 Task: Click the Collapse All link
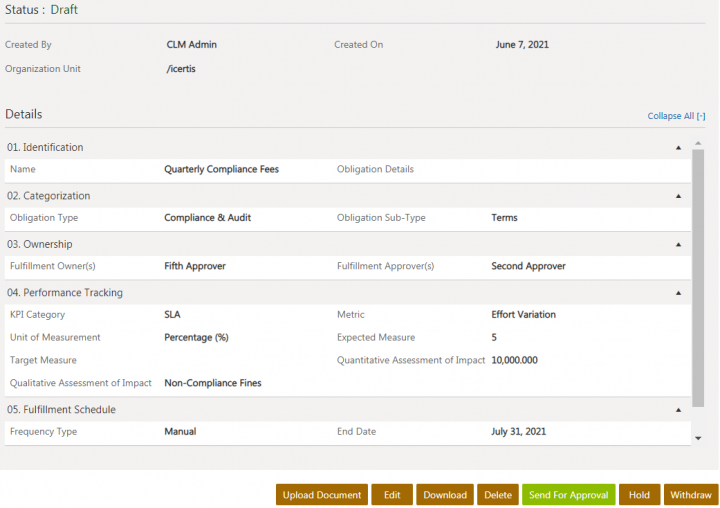(676, 116)
